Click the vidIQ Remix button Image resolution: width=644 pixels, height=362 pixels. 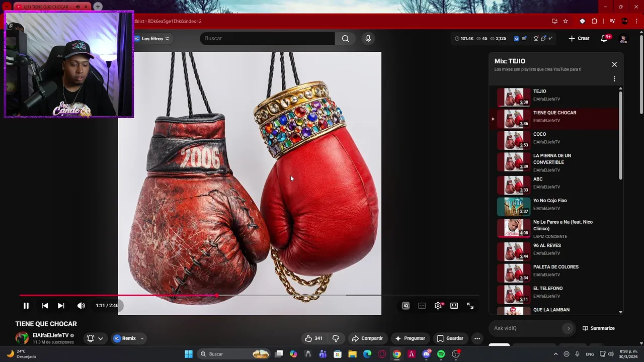pos(124,338)
